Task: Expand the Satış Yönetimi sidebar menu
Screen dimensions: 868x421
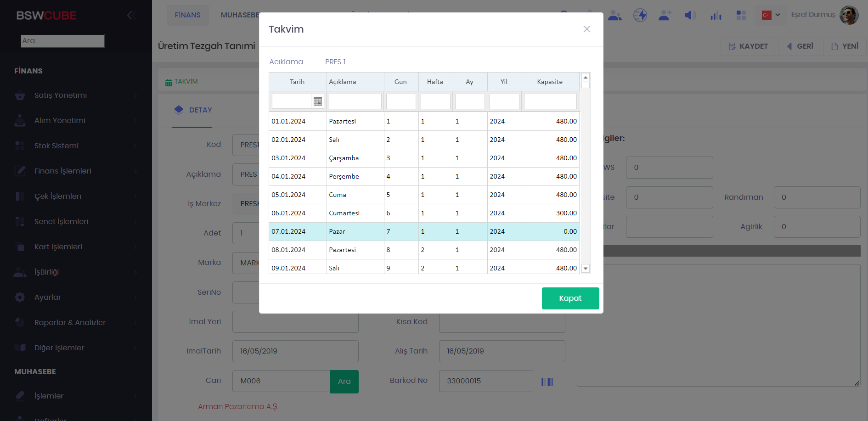Action: pyautogui.click(x=76, y=95)
